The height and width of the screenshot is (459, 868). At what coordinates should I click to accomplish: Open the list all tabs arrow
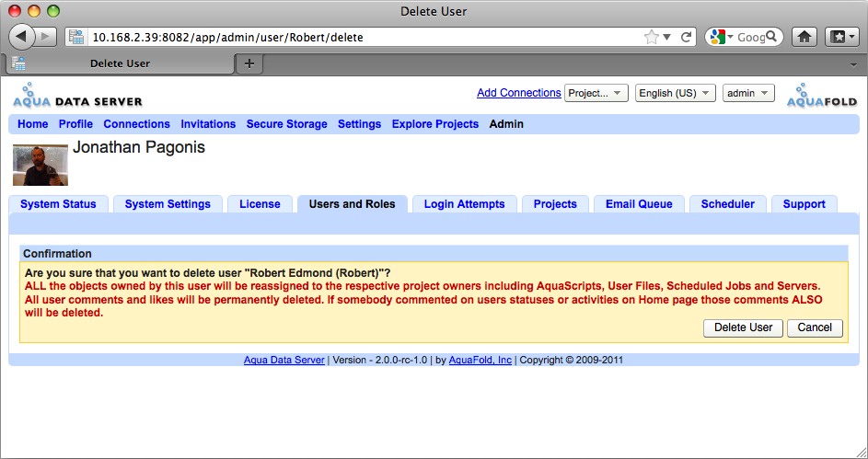pos(855,64)
